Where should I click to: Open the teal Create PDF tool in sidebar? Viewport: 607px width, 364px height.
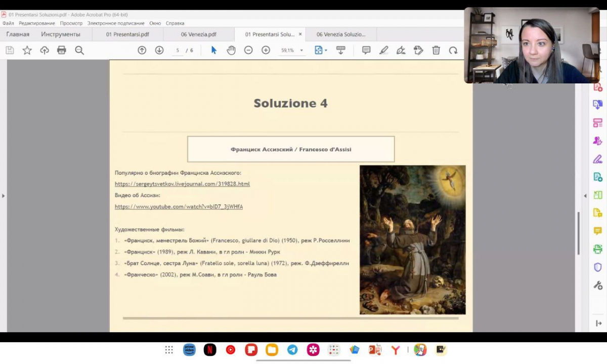point(598,177)
